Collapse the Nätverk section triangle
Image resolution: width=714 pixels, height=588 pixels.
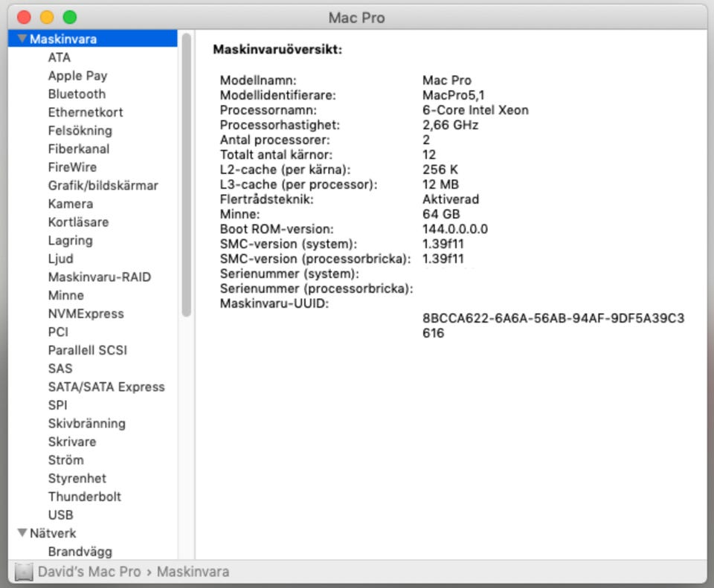(x=22, y=533)
